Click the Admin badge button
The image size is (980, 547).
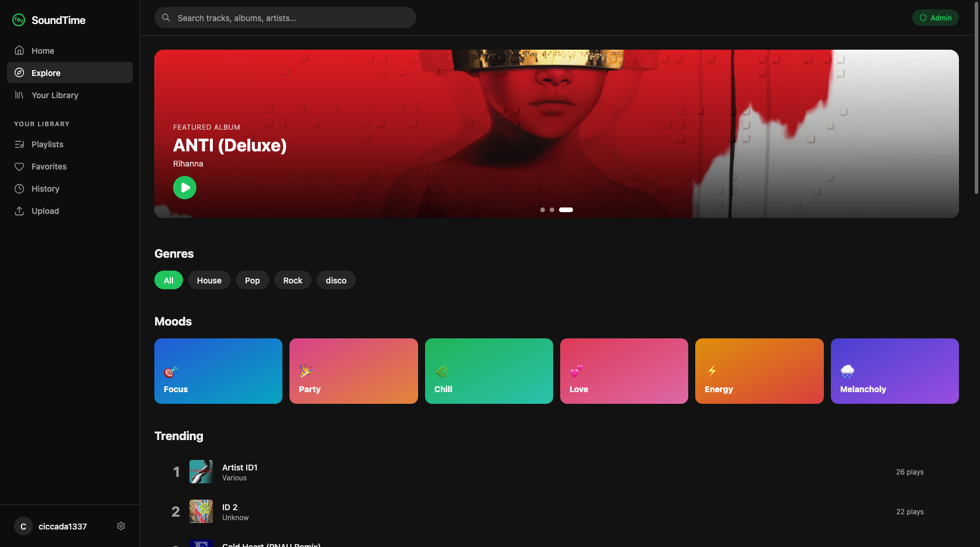(x=936, y=18)
